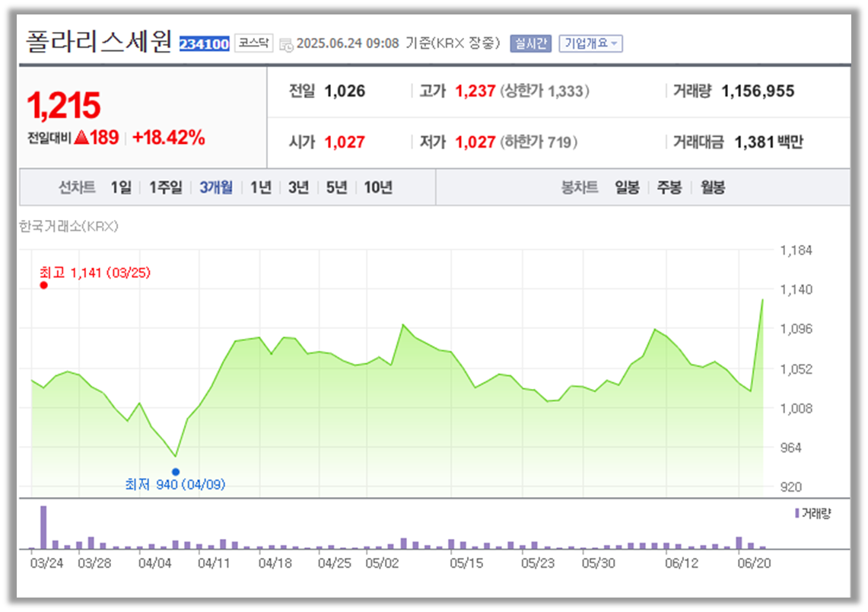Click the 거래대금 value 1,381 백만

769,142
